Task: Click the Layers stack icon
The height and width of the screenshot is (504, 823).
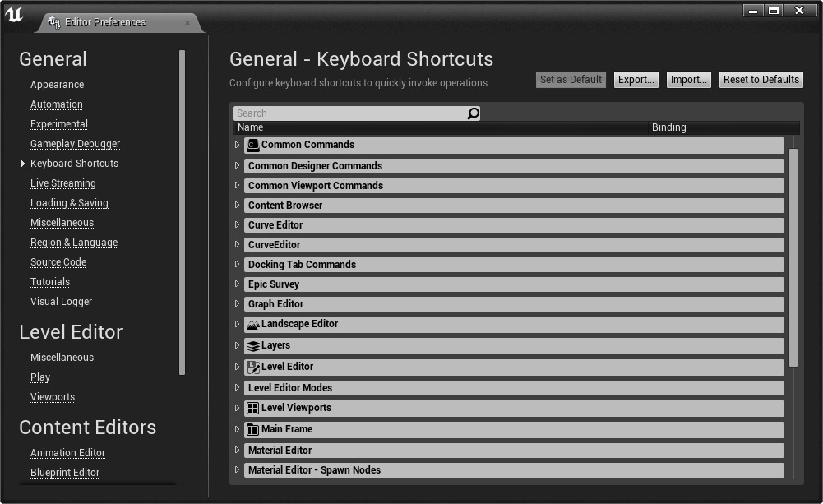Action: tap(253, 345)
